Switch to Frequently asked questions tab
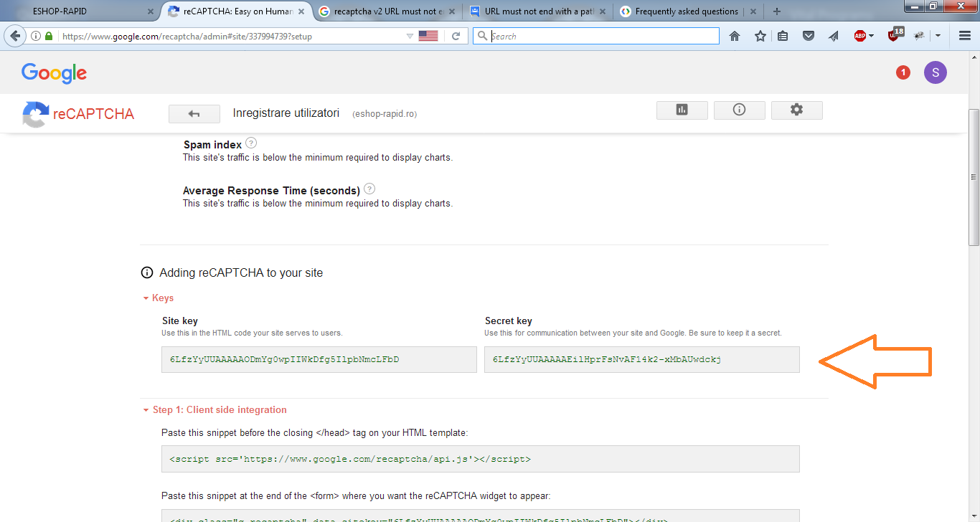 (687, 11)
